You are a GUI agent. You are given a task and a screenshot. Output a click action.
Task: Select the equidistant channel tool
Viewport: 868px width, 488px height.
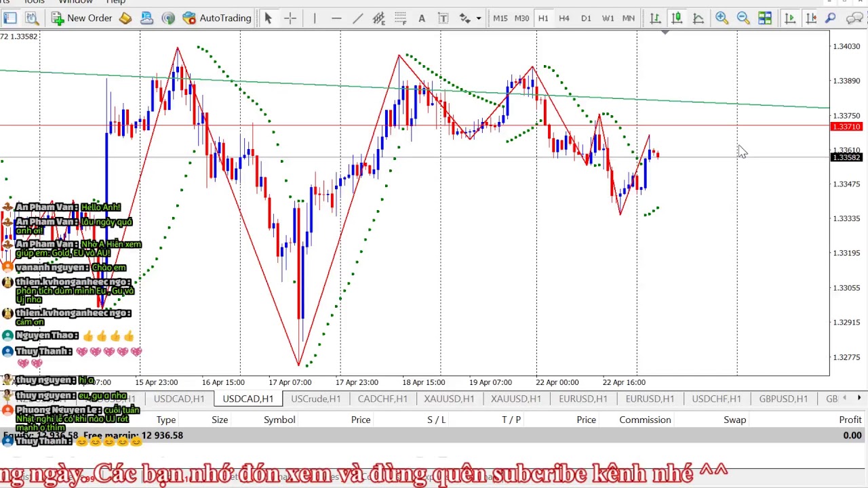point(378,18)
